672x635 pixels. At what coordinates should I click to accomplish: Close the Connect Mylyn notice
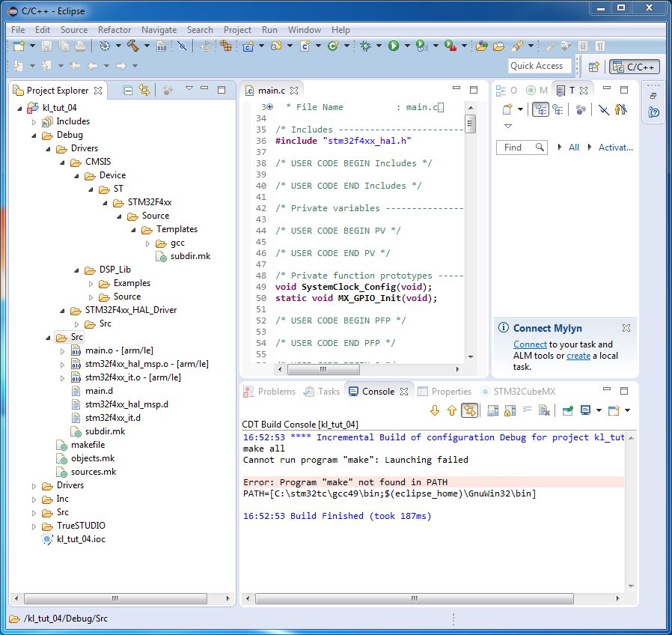pos(626,328)
